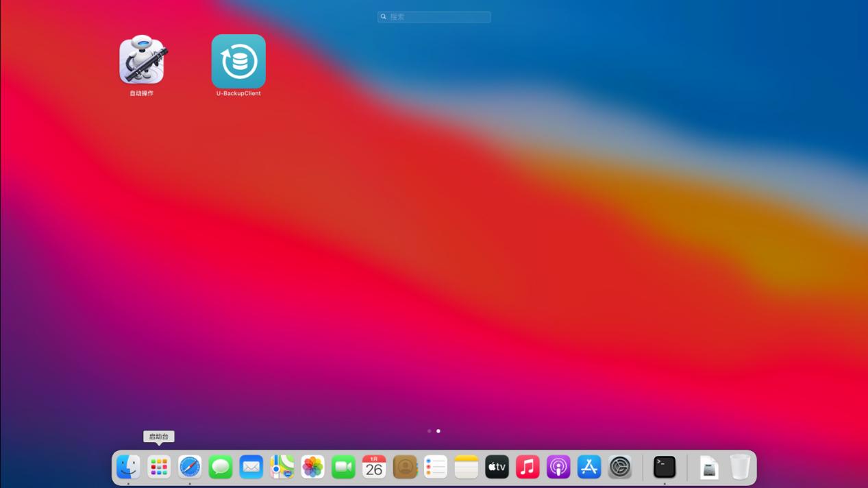Launch the U-BackupClient app
This screenshot has height=488, width=868.
point(238,61)
